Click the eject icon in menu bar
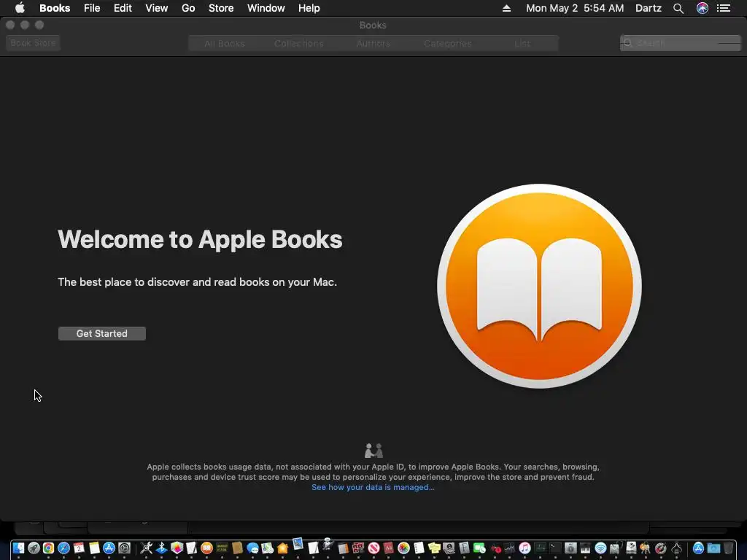Screen dimensions: 747x560 [506, 8]
